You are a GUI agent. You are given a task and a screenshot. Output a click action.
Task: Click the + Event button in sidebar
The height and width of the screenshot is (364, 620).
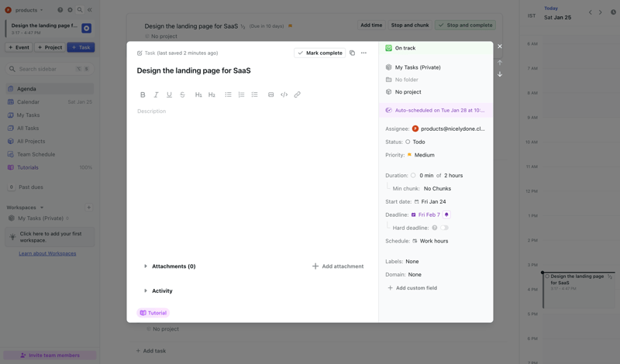[x=19, y=47]
